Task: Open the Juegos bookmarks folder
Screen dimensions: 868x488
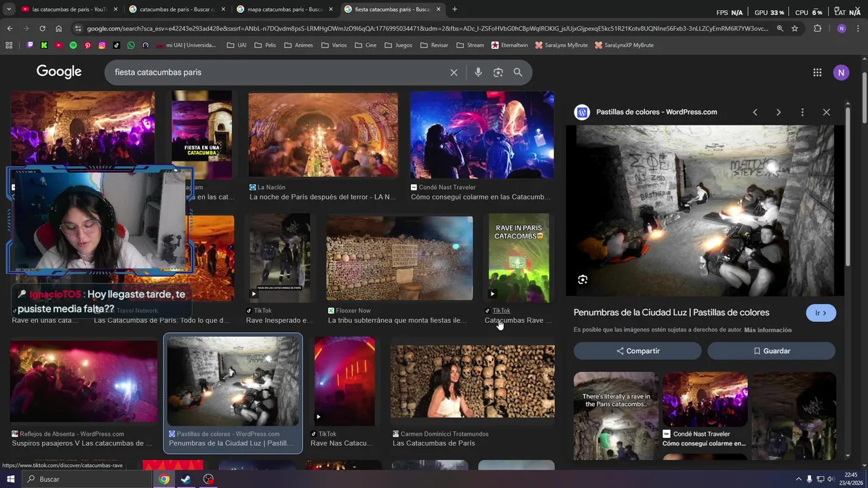Action: 398,45
